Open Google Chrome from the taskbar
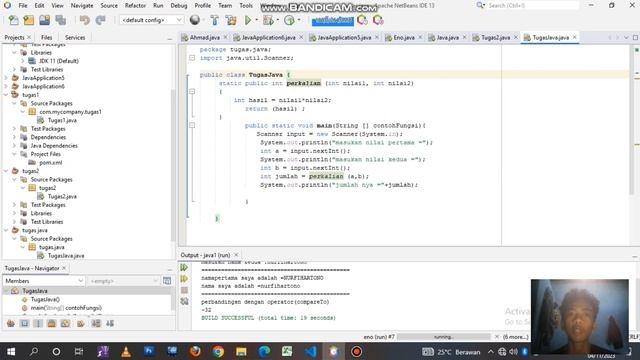The height and width of the screenshot is (360, 640). pyautogui.click(x=218, y=351)
